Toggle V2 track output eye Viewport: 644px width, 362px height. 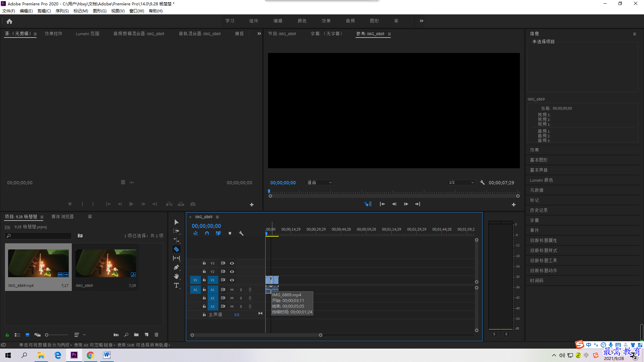[x=232, y=271]
